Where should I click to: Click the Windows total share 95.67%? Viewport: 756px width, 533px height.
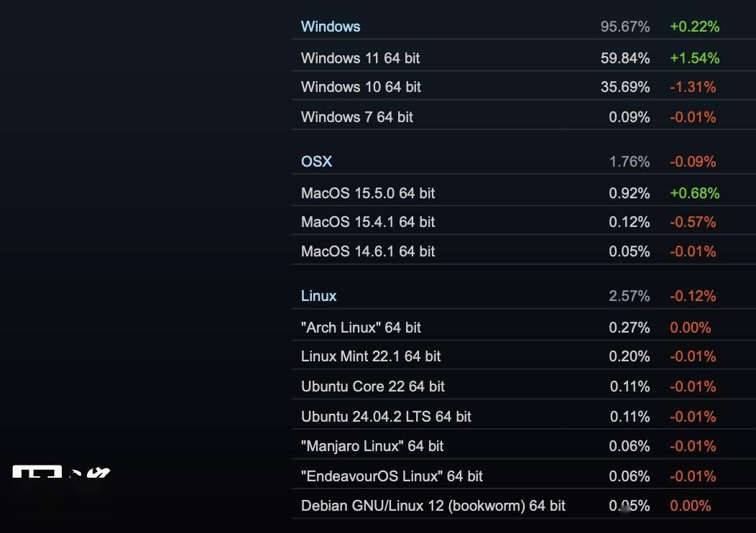click(x=625, y=27)
